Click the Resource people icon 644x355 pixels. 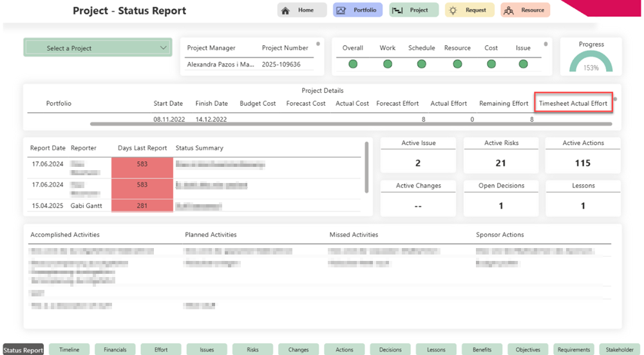509,10
